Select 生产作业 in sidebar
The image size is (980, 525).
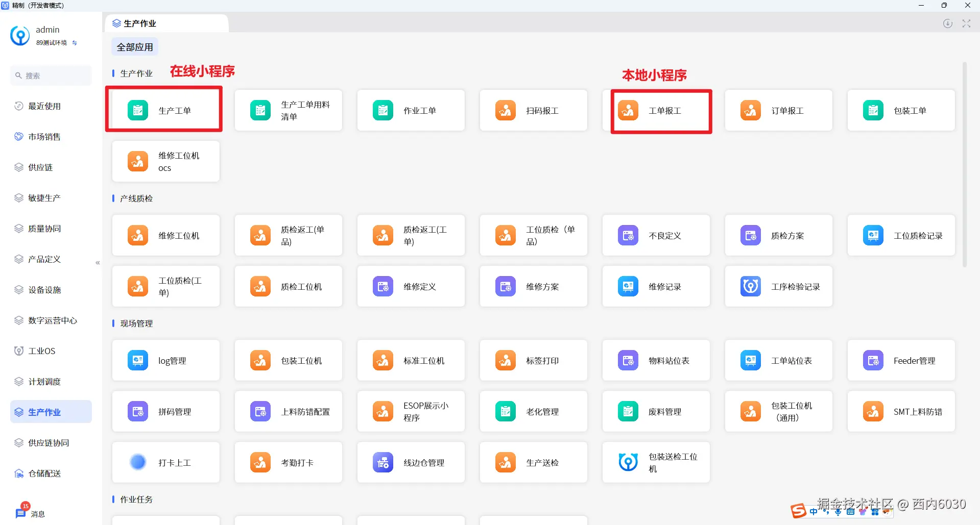51,412
